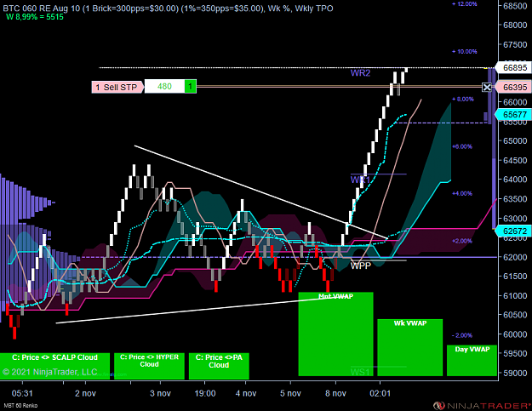
Task: Click the Day VWAP green panel
Action: coord(472,361)
